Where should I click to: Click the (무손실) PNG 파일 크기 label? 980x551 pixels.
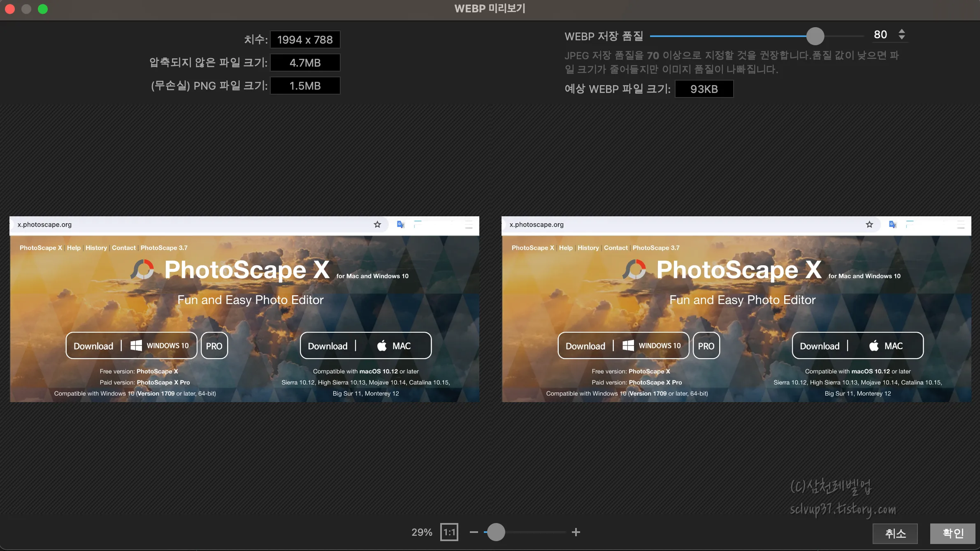pos(209,86)
